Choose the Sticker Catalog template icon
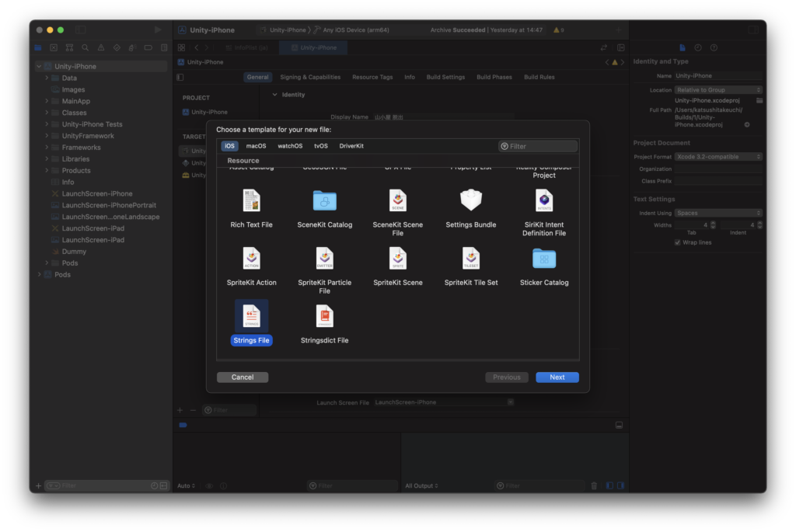This screenshot has width=796, height=532. point(544,258)
